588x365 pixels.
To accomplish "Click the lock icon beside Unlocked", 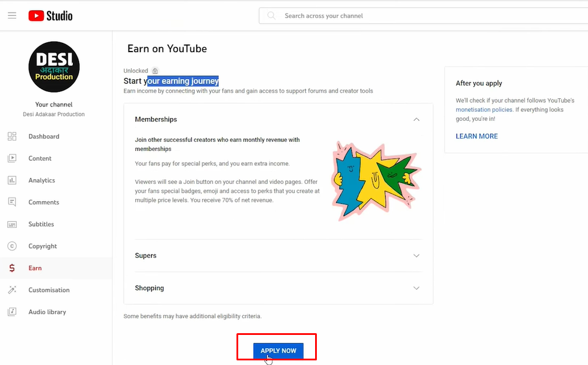I will coord(155,71).
